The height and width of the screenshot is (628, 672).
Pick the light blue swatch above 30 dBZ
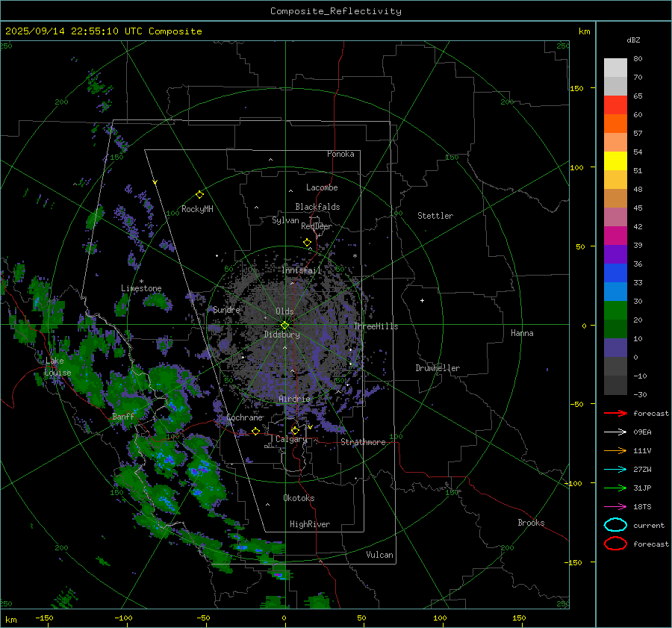click(615, 291)
